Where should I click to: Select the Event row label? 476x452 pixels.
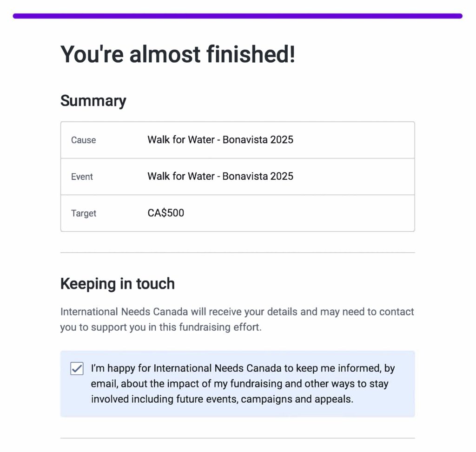click(x=82, y=177)
